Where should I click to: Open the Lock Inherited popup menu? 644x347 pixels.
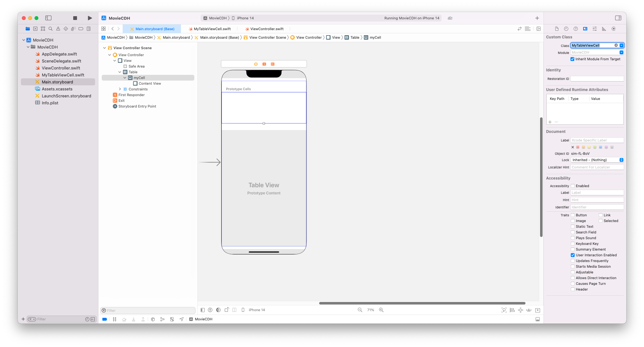point(597,160)
